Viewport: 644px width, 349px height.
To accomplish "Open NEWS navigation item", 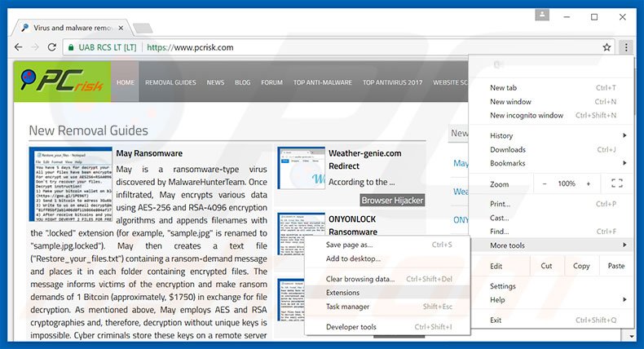I will pyautogui.click(x=216, y=82).
